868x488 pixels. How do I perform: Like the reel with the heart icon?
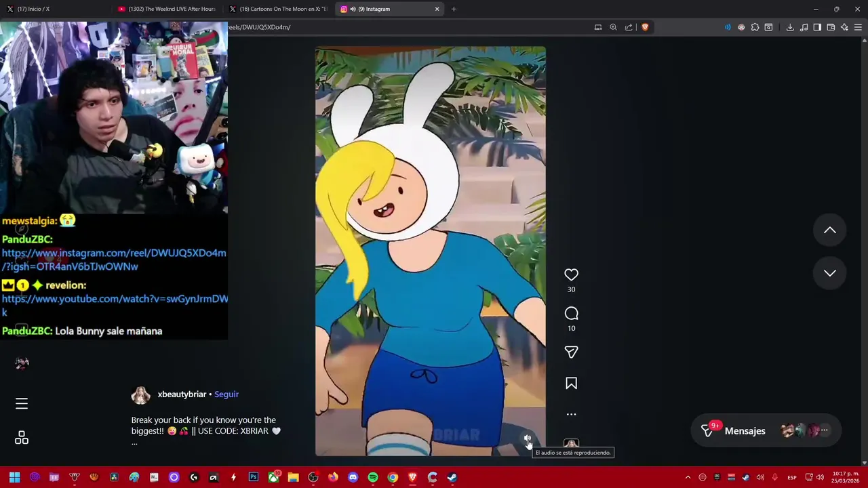pyautogui.click(x=571, y=274)
